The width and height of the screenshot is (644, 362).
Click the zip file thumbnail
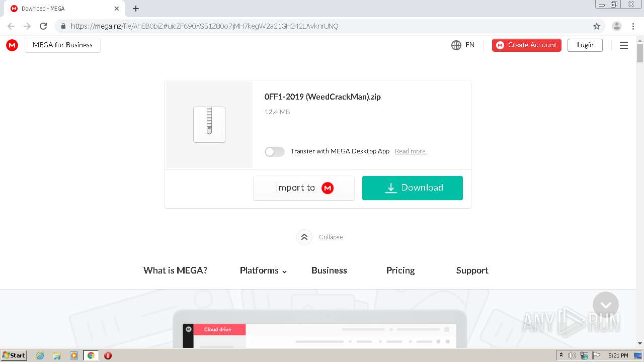pos(209,125)
